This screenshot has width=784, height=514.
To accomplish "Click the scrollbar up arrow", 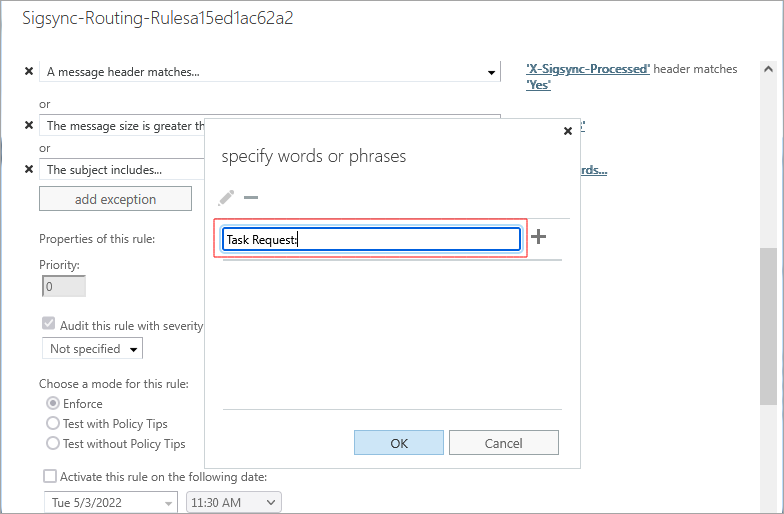I will point(768,70).
